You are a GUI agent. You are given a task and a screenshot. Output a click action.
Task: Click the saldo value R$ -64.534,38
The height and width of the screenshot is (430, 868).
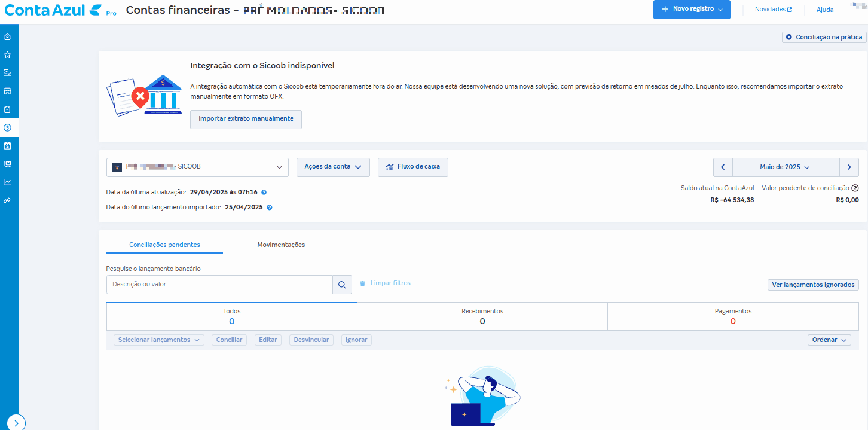732,200
